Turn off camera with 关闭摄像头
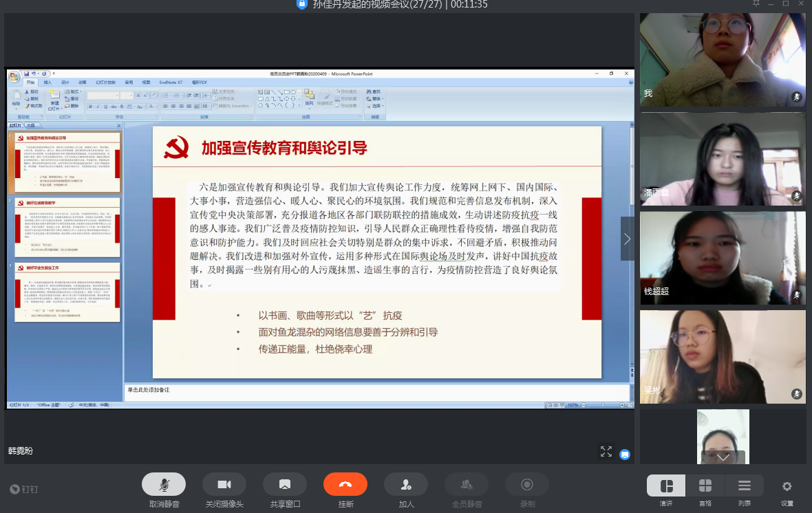This screenshot has height=513, width=812. coord(224,485)
